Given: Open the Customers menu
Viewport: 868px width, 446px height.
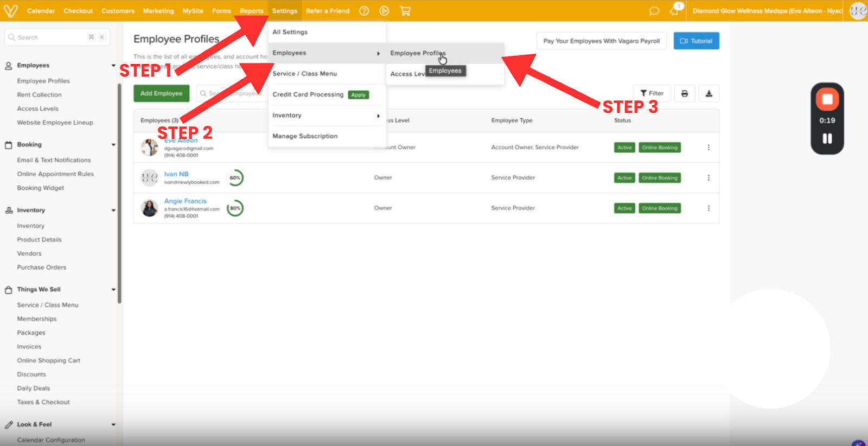Looking at the screenshot, I should pyautogui.click(x=118, y=11).
